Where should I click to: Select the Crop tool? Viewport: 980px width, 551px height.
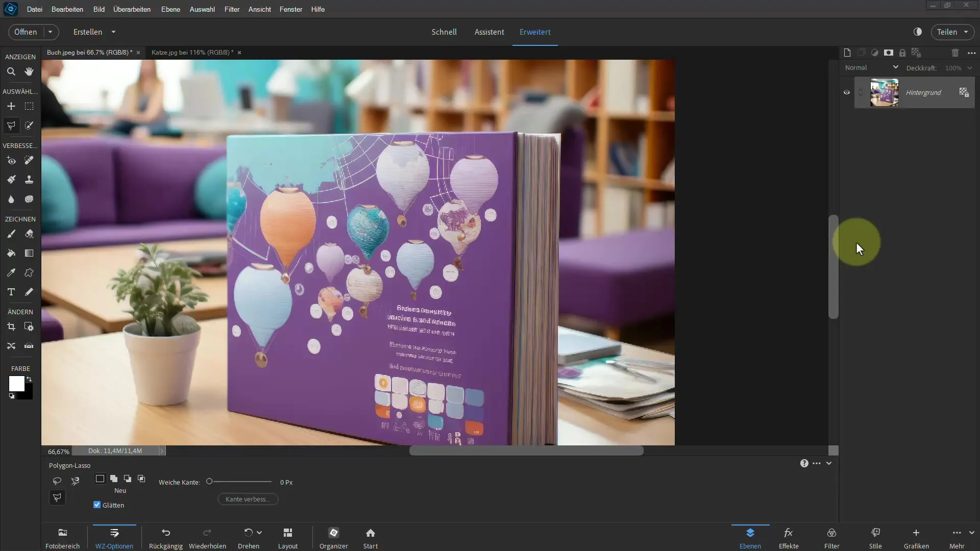tap(11, 327)
